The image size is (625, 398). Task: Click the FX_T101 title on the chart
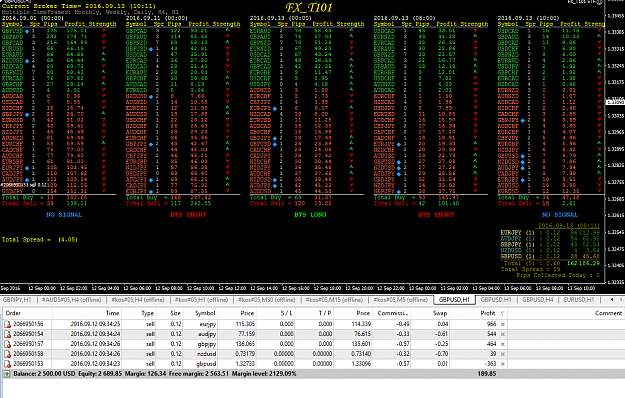pyautogui.click(x=309, y=8)
